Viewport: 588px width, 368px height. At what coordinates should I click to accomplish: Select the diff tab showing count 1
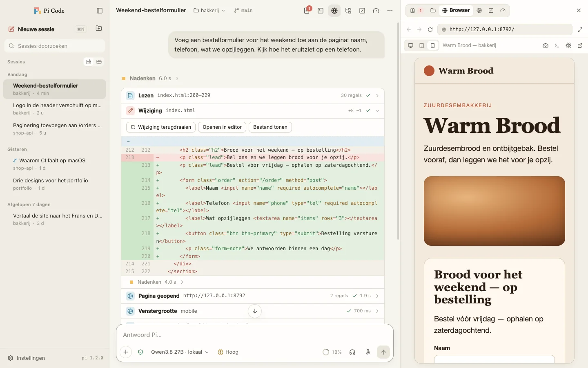coord(416,11)
